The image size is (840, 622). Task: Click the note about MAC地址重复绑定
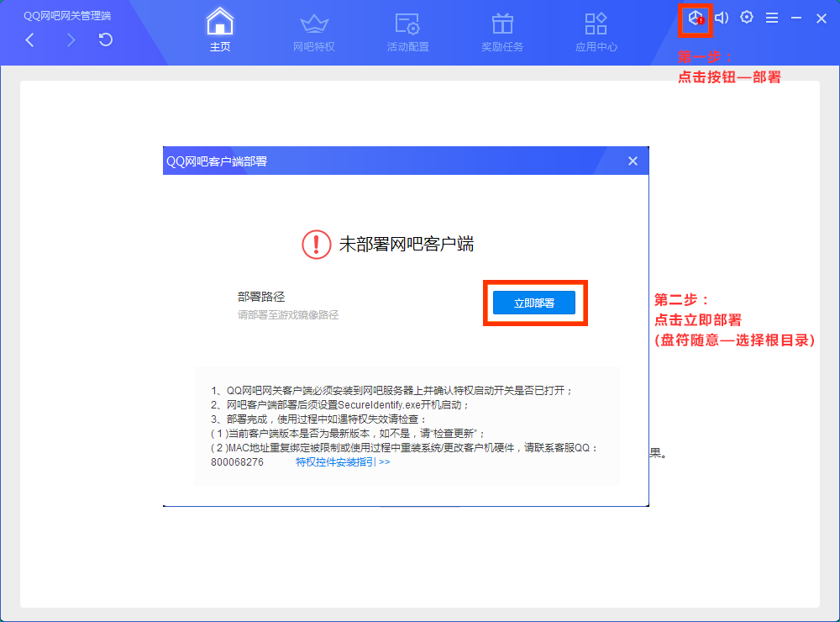tap(405, 448)
